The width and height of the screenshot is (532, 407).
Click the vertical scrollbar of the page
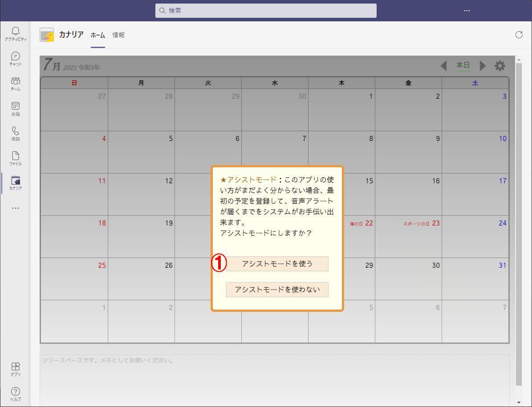[x=519, y=224]
